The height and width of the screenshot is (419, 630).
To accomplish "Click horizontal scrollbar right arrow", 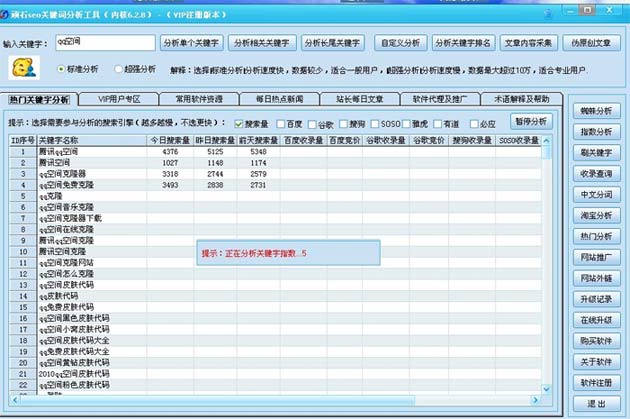I will (x=535, y=400).
